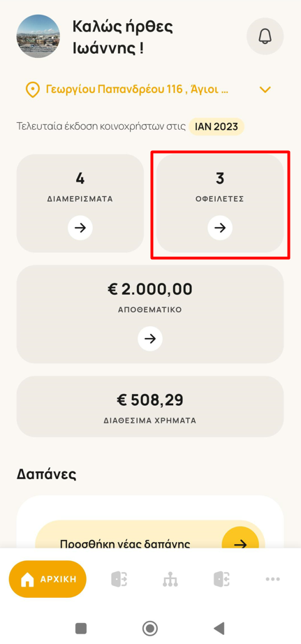Open the more options dots
The height and width of the screenshot is (644, 301).
(272, 579)
